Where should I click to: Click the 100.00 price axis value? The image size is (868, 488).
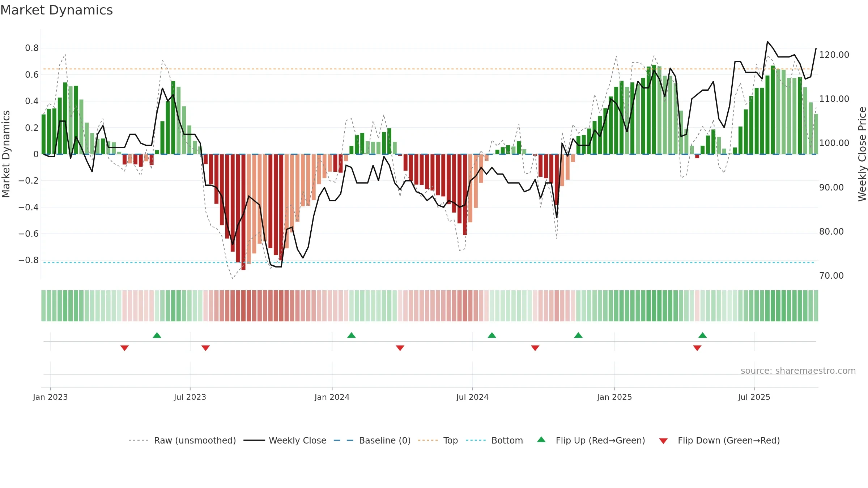click(x=834, y=143)
